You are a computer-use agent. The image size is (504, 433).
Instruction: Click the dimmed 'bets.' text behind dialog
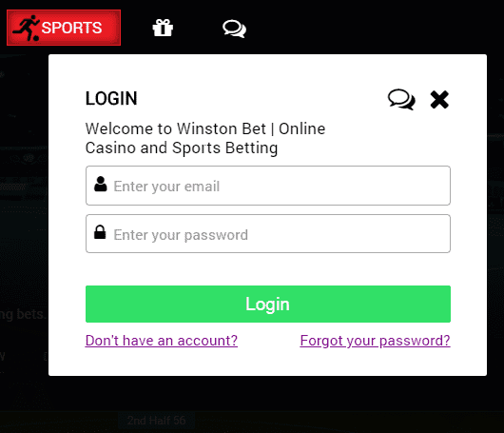click(30, 314)
